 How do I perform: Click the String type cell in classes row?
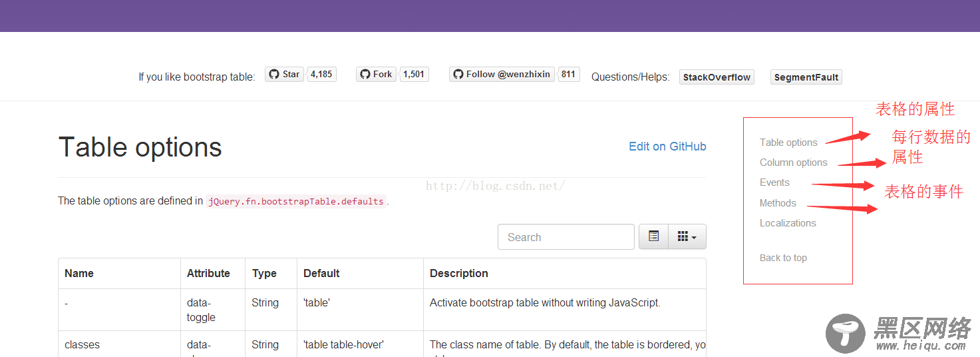271,344
